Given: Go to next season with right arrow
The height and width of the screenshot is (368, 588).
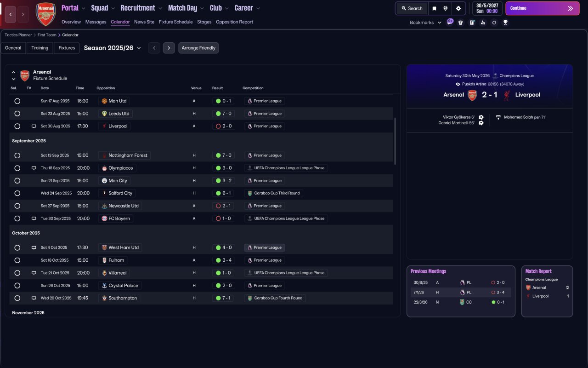Looking at the screenshot, I should 169,48.
